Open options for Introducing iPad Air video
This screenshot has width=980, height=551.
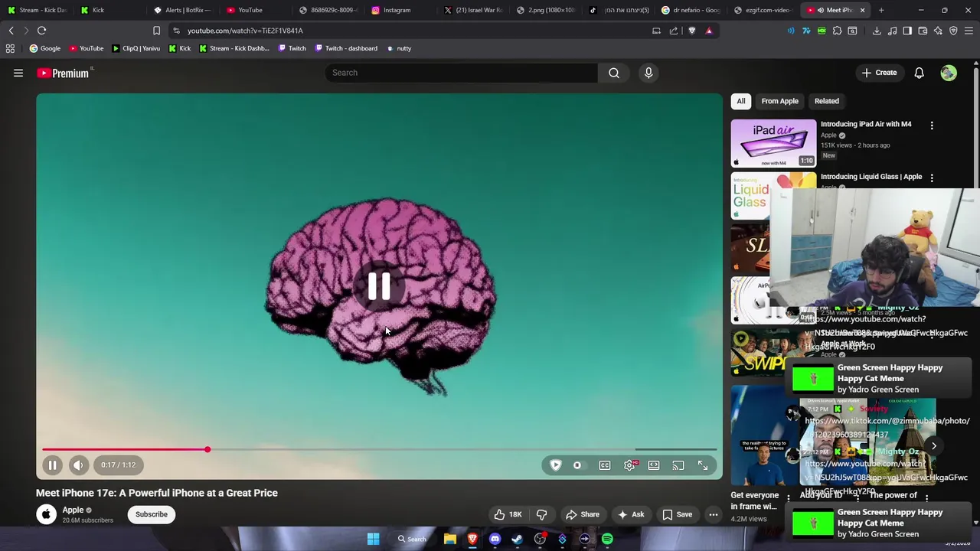click(x=932, y=125)
